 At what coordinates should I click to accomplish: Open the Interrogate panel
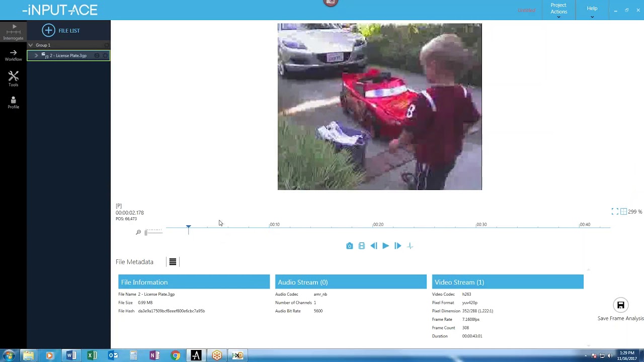pyautogui.click(x=13, y=32)
